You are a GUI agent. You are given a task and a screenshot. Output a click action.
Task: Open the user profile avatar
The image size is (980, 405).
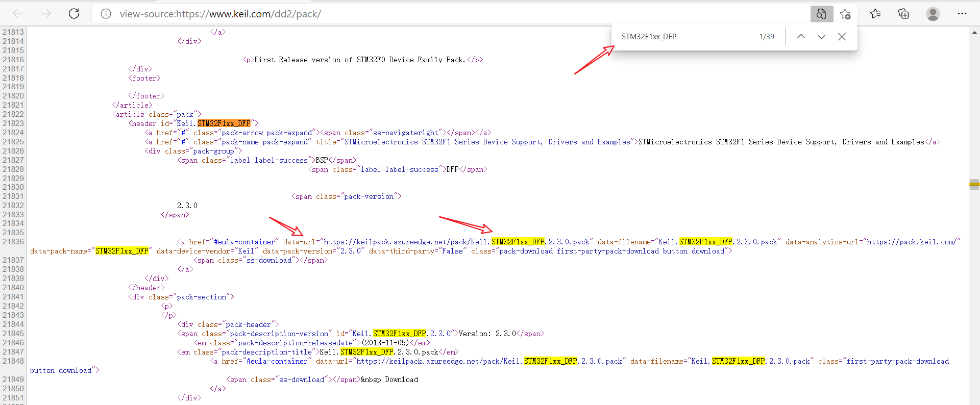point(933,14)
